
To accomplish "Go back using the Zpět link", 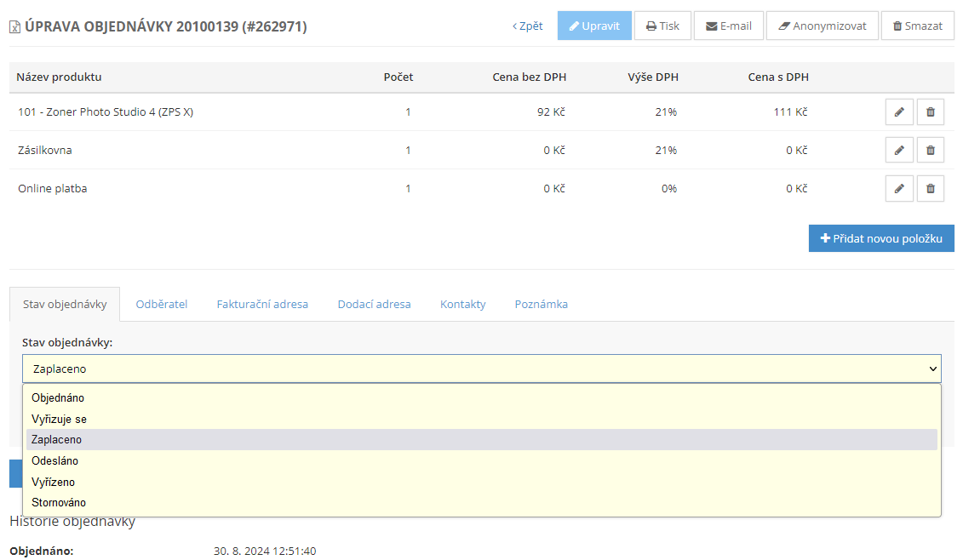I will point(528,26).
